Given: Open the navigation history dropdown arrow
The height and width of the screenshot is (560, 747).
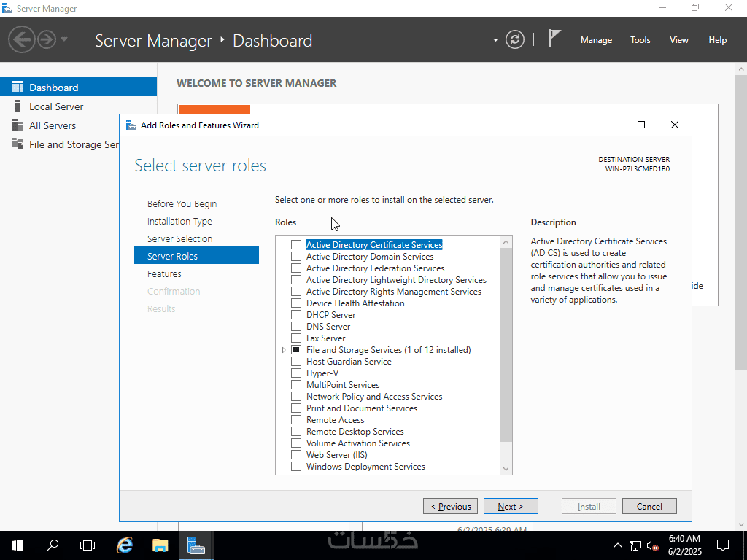Looking at the screenshot, I should coord(64,39).
